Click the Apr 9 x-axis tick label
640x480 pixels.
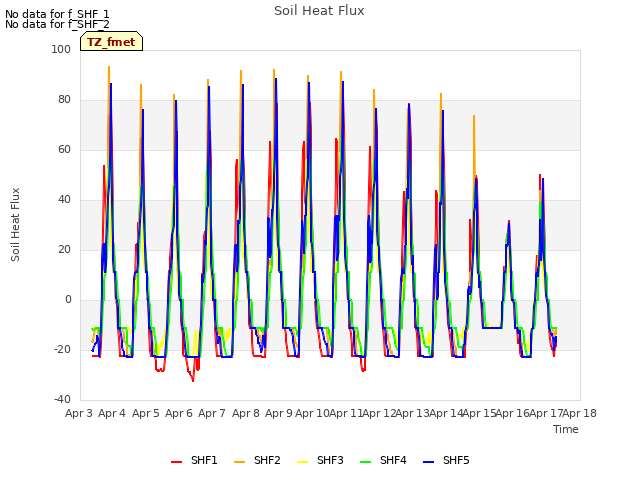tap(279, 413)
